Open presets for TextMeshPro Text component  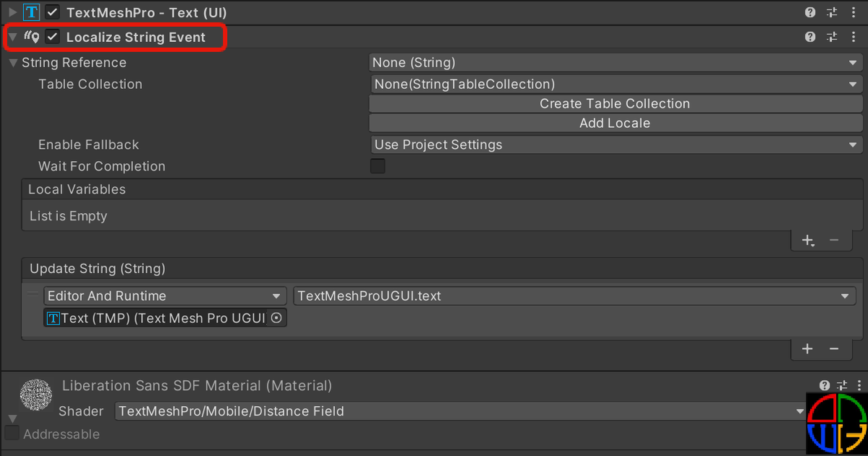pos(832,12)
